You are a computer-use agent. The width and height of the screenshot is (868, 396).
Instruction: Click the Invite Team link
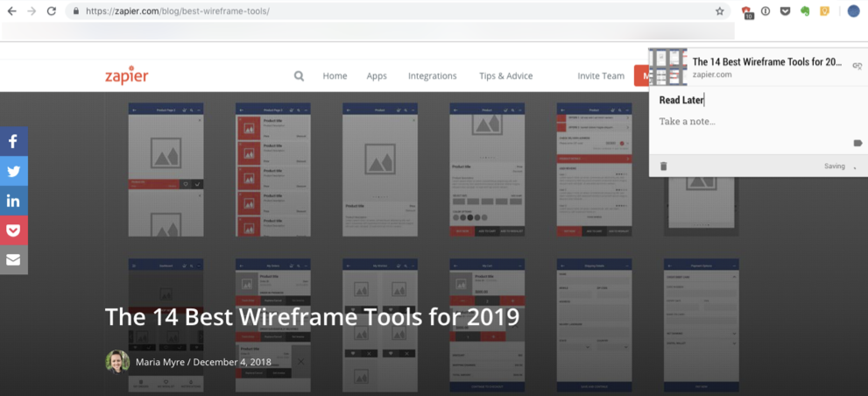pos(601,76)
